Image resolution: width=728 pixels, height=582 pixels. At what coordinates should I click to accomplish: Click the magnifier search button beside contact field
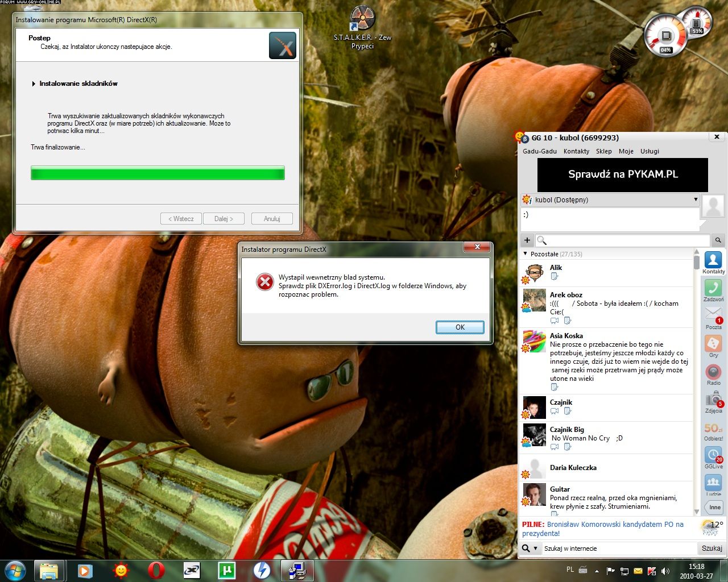pos(718,240)
